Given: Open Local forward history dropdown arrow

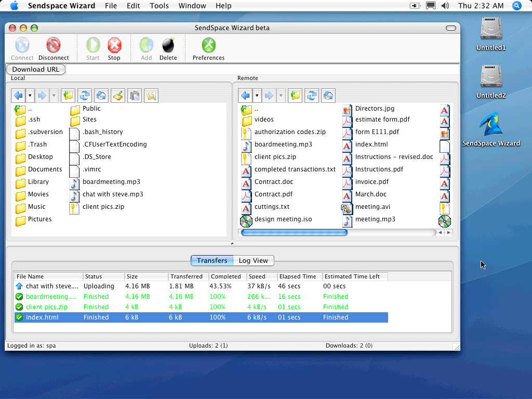Looking at the screenshot, I should pyautogui.click(x=54, y=96).
